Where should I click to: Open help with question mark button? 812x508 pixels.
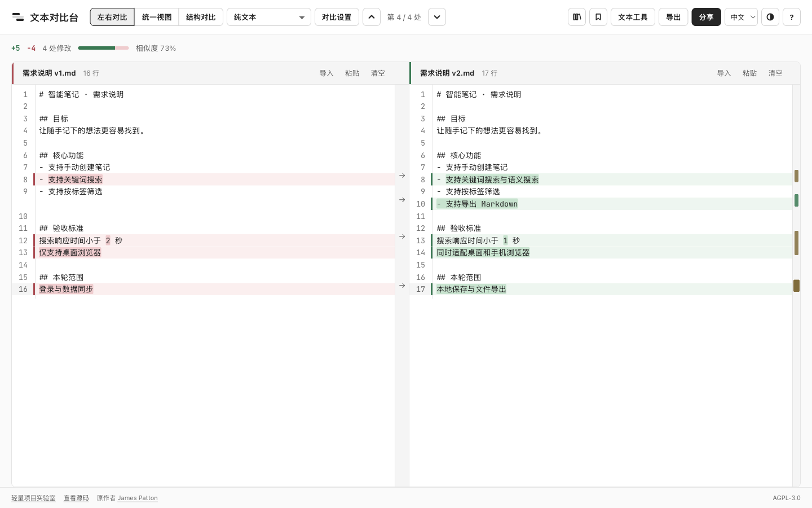click(792, 17)
